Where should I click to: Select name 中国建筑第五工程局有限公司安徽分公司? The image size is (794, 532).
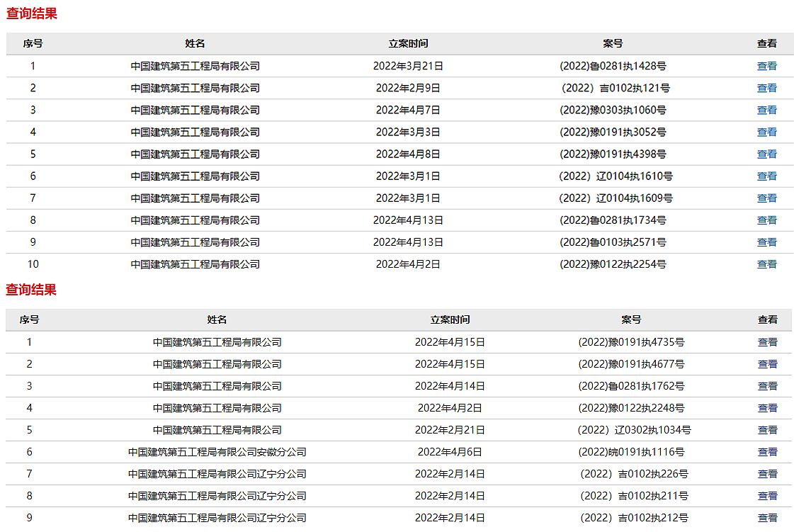[217, 452]
